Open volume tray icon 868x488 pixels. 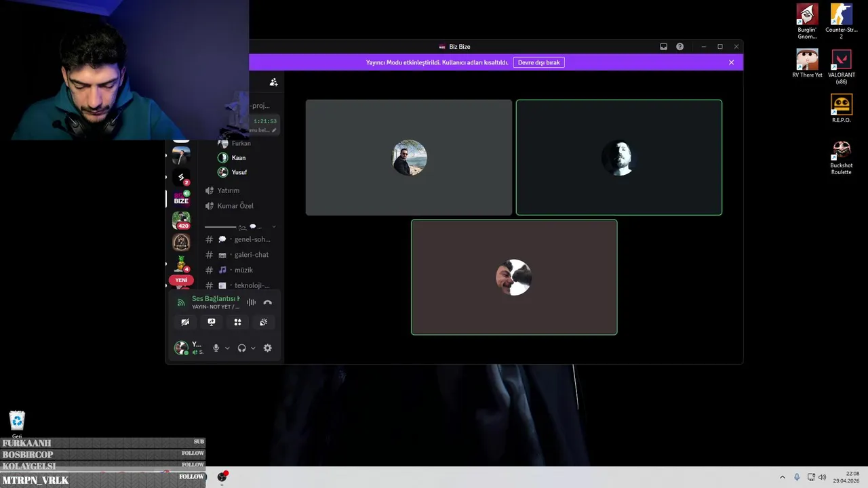tap(823, 477)
